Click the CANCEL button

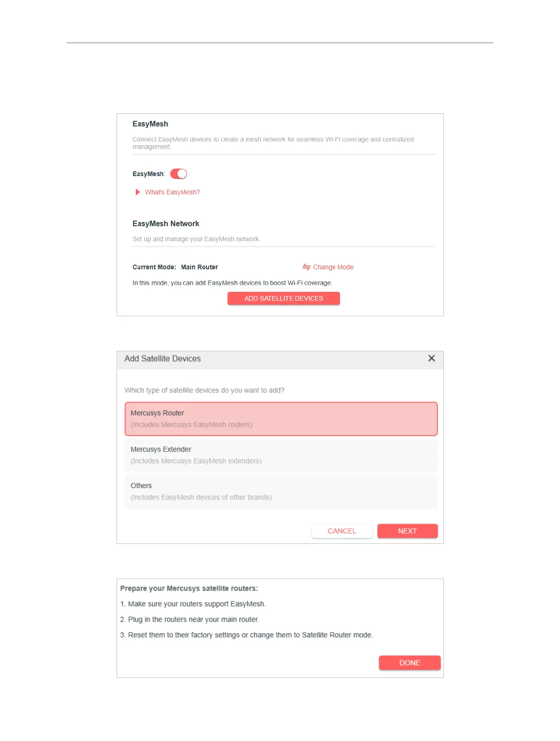pos(342,531)
